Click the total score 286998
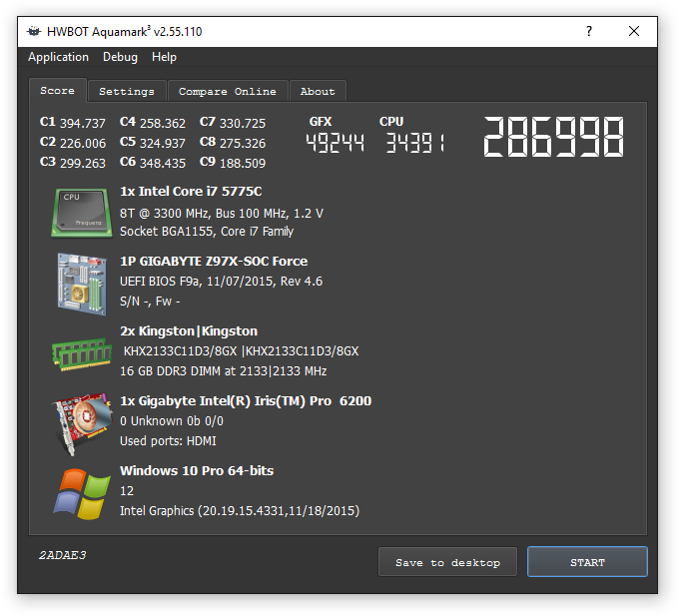Viewport: 679px width, 616px height. tap(554, 137)
